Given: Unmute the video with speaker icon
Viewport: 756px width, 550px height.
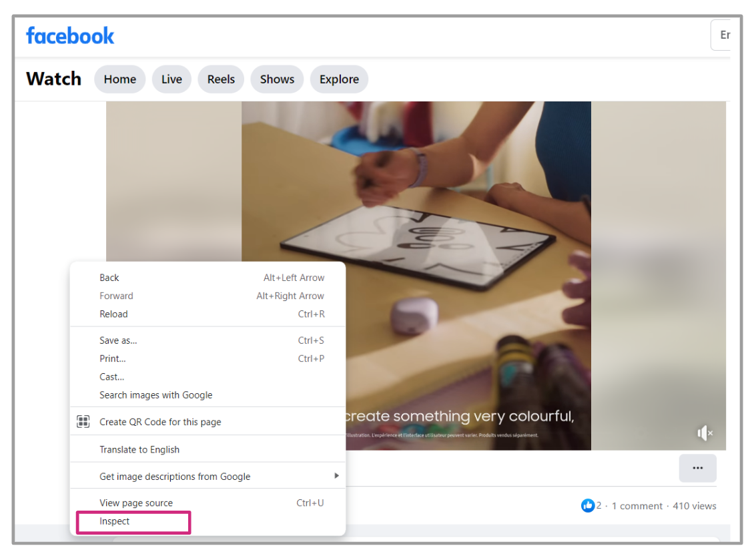Looking at the screenshot, I should [705, 433].
